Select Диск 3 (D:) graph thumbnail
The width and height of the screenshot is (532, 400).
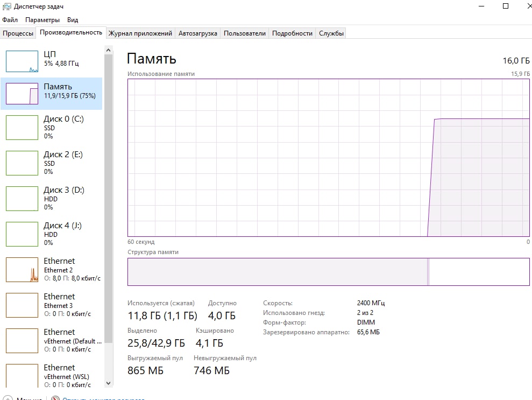tap(22, 199)
